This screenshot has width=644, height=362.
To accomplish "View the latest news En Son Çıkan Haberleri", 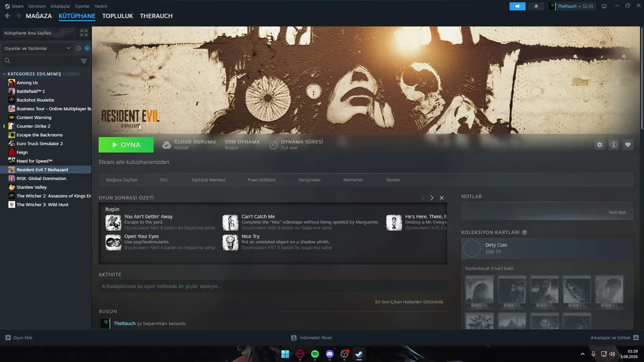I will pyautogui.click(x=409, y=302).
